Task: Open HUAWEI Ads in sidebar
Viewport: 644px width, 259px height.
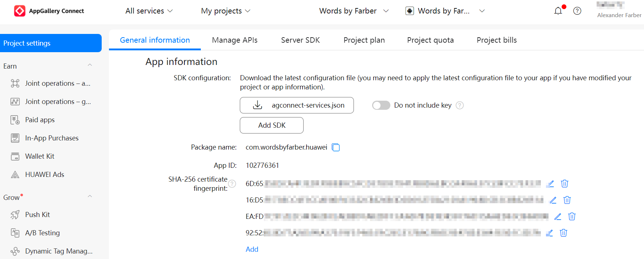Action: click(44, 175)
